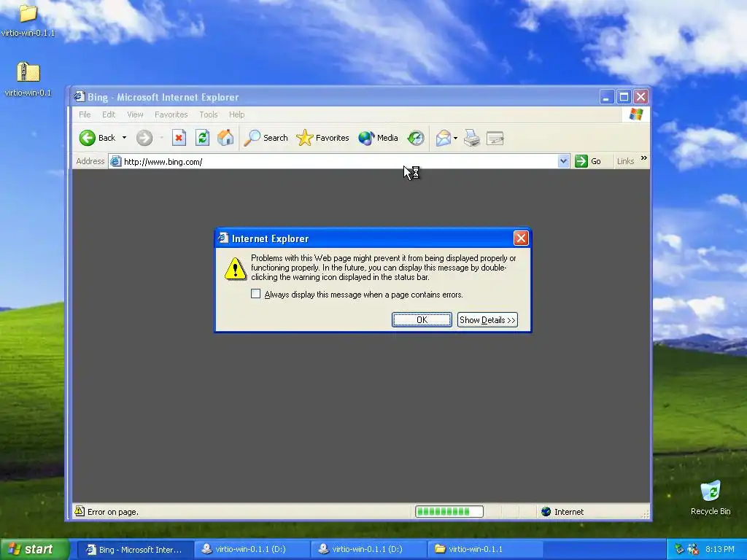Click the Start button
This screenshot has height=560, width=747.
tap(34, 550)
